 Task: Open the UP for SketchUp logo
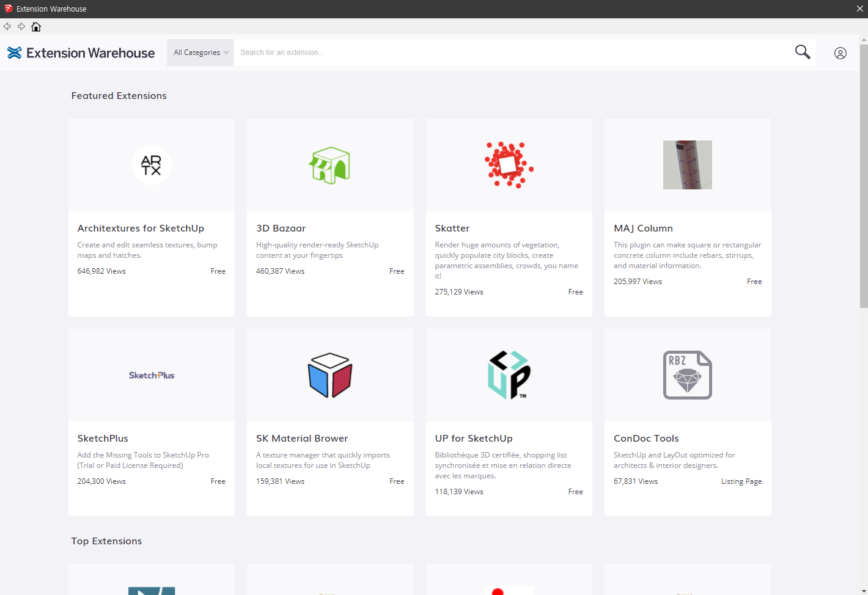509,375
